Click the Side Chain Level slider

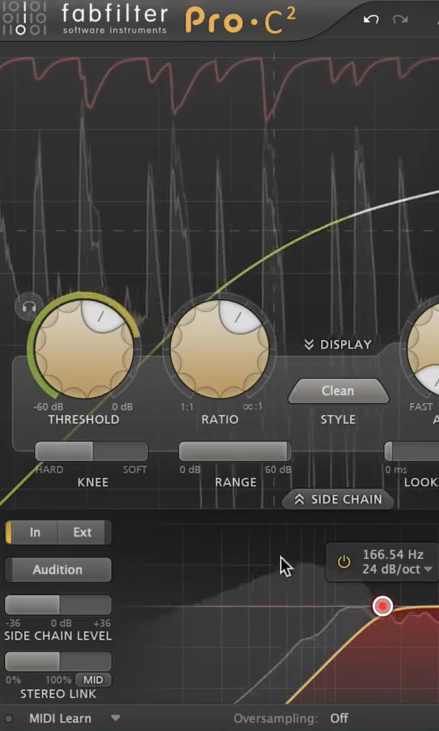click(x=58, y=605)
